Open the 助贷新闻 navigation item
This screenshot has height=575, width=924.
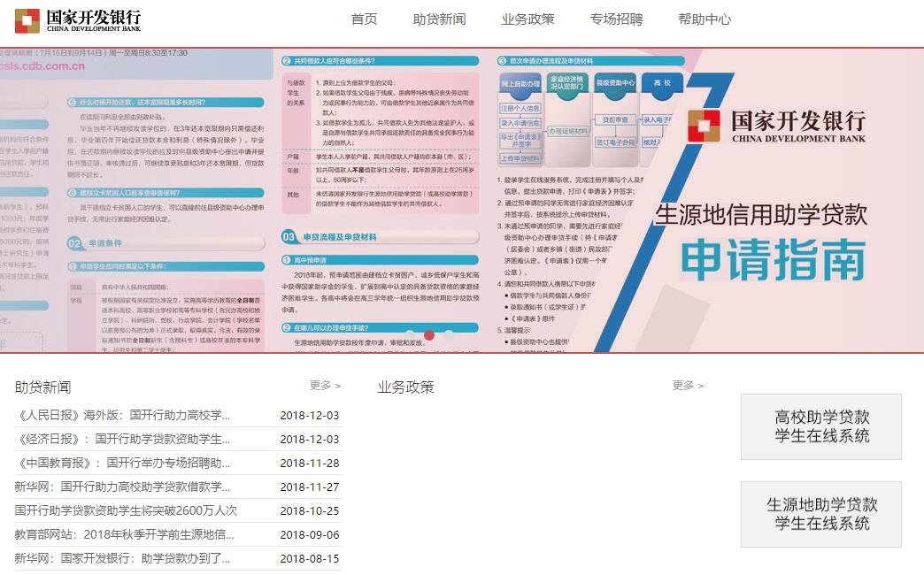[x=439, y=19]
